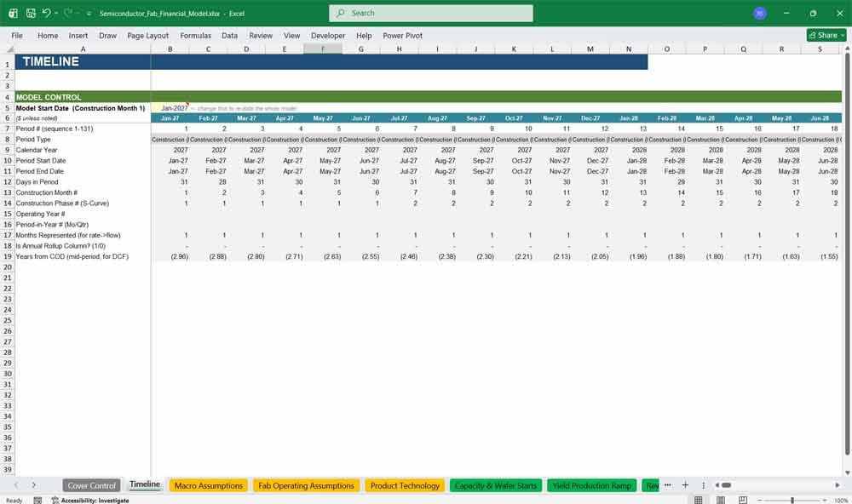The image size is (852, 504).
Task: Open the Developer ribbon tab
Action: coord(328,35)
